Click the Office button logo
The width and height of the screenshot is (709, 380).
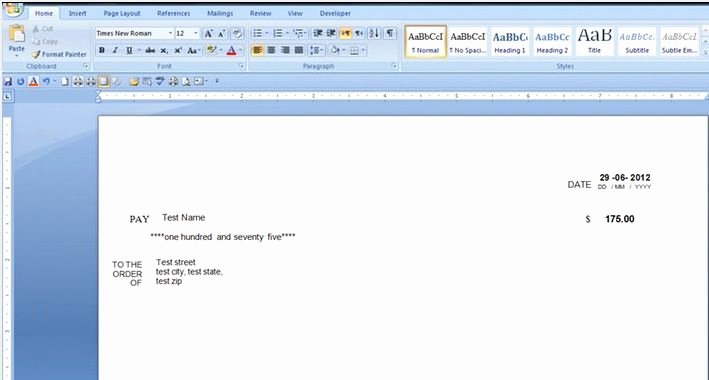click(x=14, y=10)
